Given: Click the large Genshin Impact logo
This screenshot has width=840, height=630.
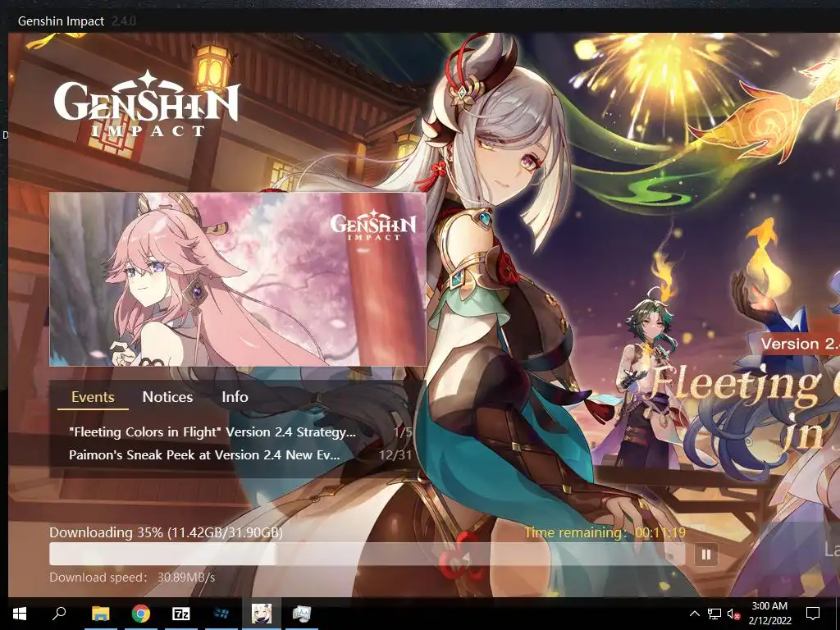Looking at the screenshot, I should 146,105.
